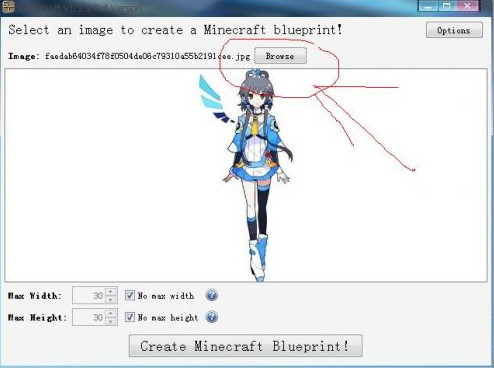Open the Options dialog
This screenshot has height=368, width=494.
454,30
